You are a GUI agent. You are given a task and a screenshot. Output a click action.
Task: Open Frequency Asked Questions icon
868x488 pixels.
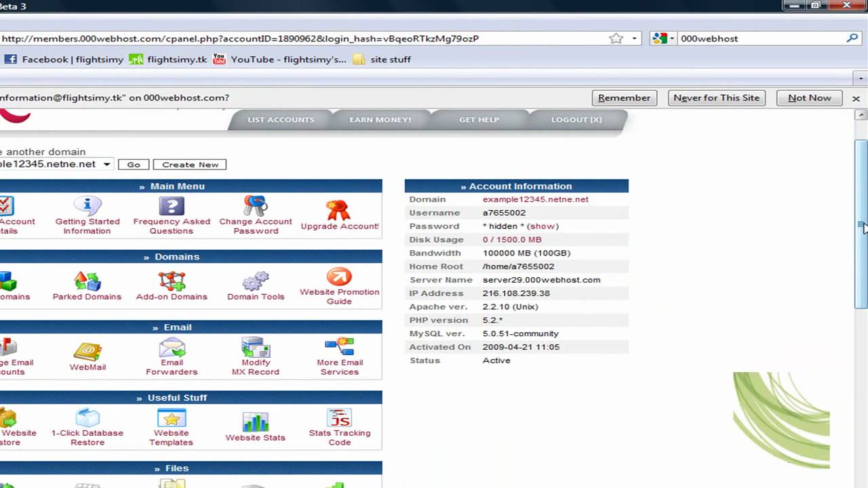[172, 205]
